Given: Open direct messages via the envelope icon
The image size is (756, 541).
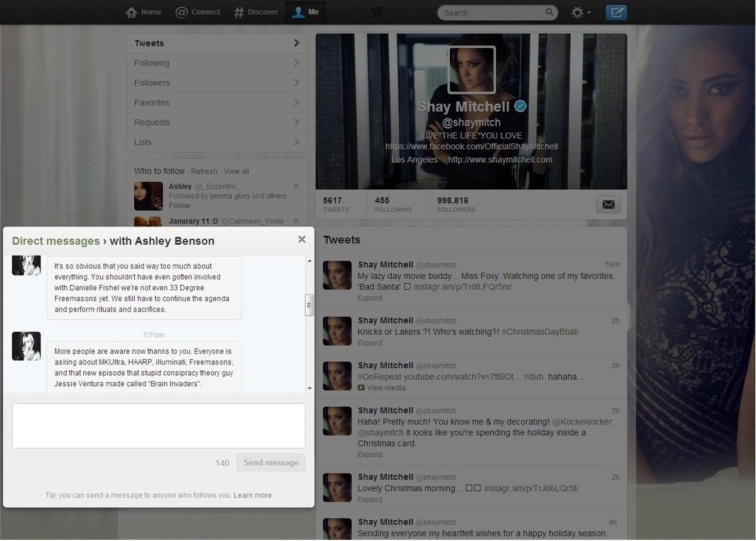Looking at the screenshot, I should point(607,204).
